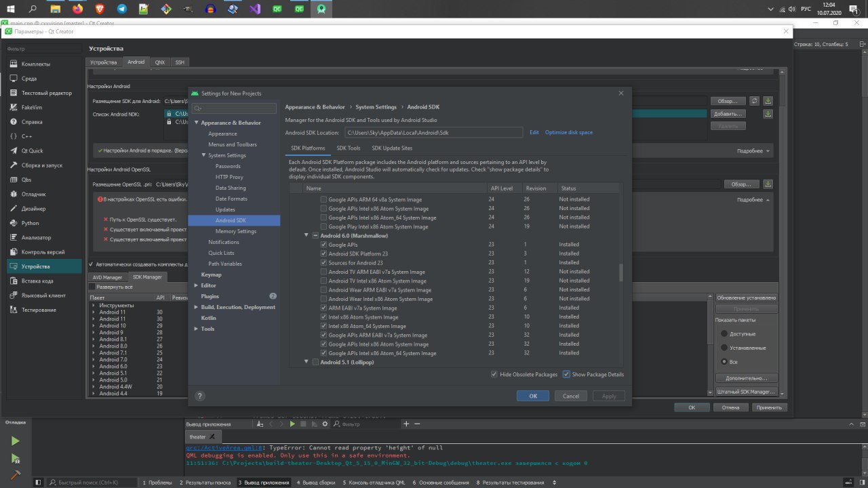Click Optimize disk space link
868x488 pixels.
tap(569, 132)
